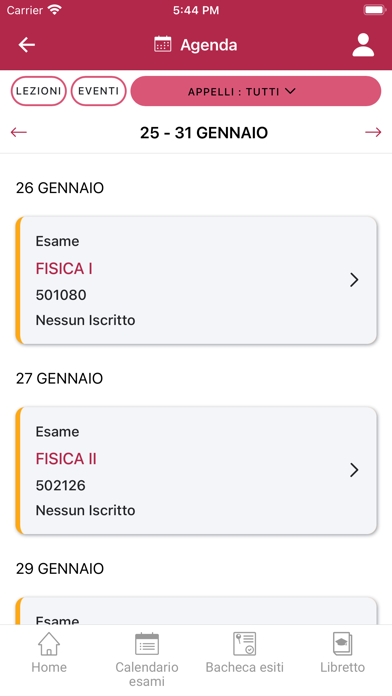Image resolution: width=392 pixels, height=696 pixels.
Task: Toggle the EVENTI filter chip
Action: click(x=99, y=91)
